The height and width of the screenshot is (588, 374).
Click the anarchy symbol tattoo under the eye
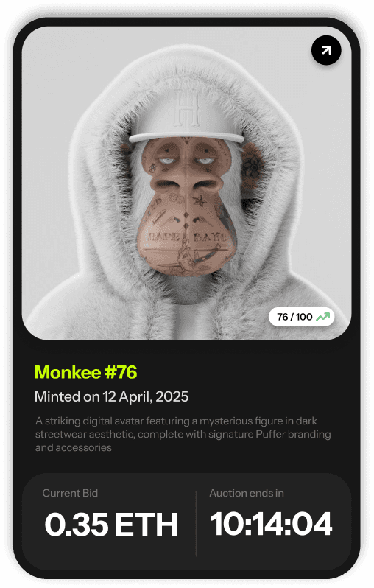[x=153, y=167]
